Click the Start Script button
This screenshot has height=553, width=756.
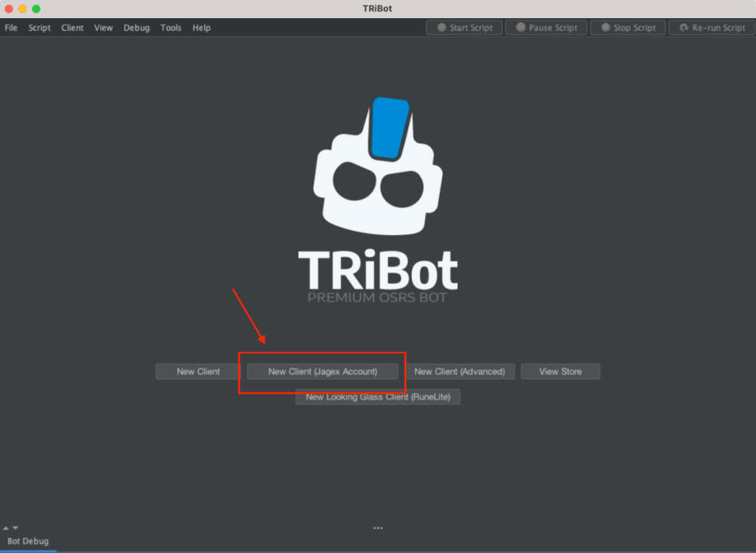pos(464,27)
